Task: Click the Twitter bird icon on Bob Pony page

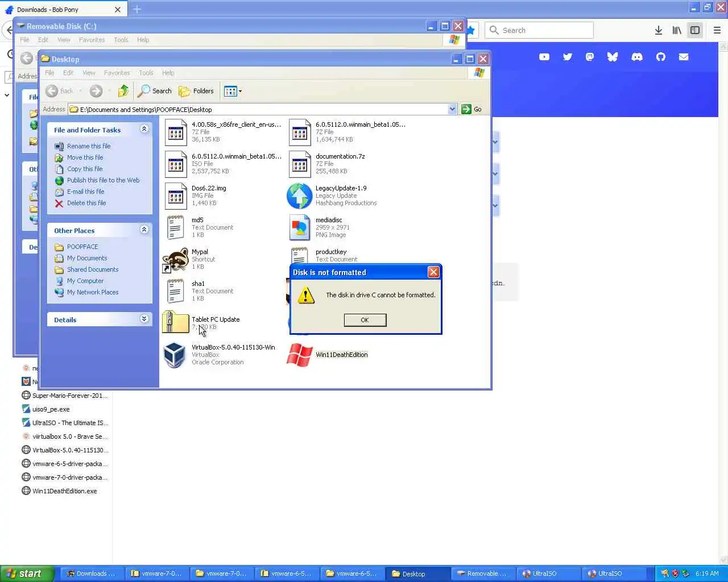Action: coord(567,57)
